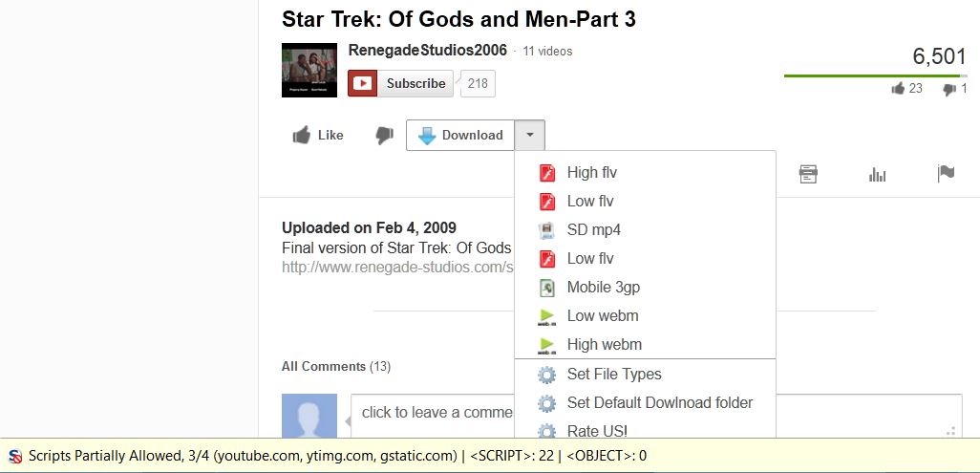Screen dimensions: 980x473
Task: Click the Mobile 3gp file icon
Action: click(546, 288)
